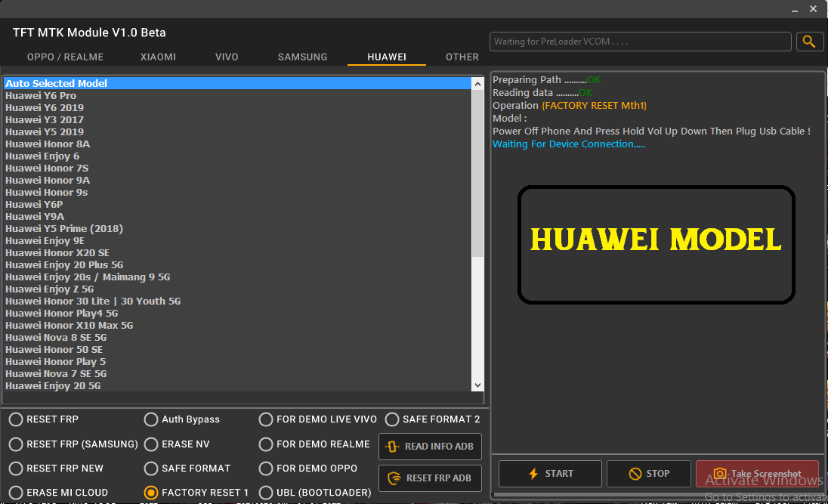Click model list scroll down arrow
This screenshot has height=504, width=828.
point(477,385)
